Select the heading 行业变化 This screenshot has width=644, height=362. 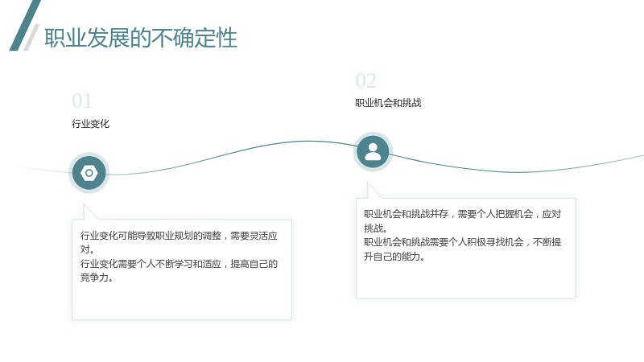click(x=90, y=124)
